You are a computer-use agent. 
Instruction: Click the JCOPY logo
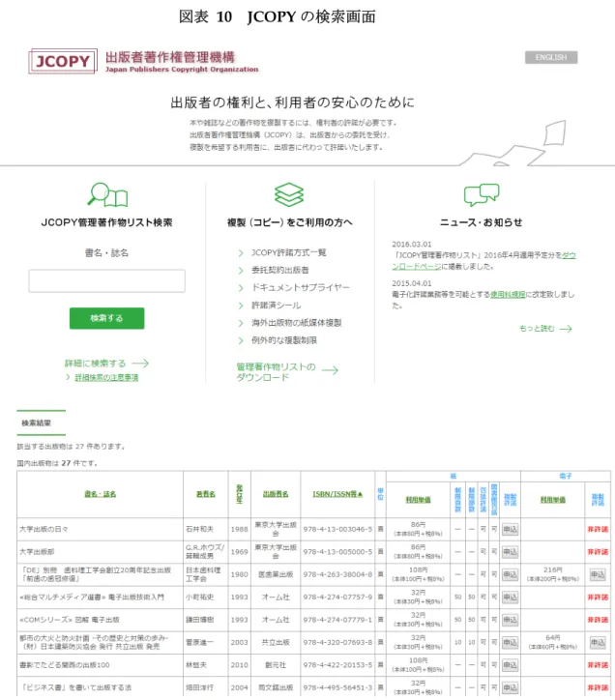(63, 61)
